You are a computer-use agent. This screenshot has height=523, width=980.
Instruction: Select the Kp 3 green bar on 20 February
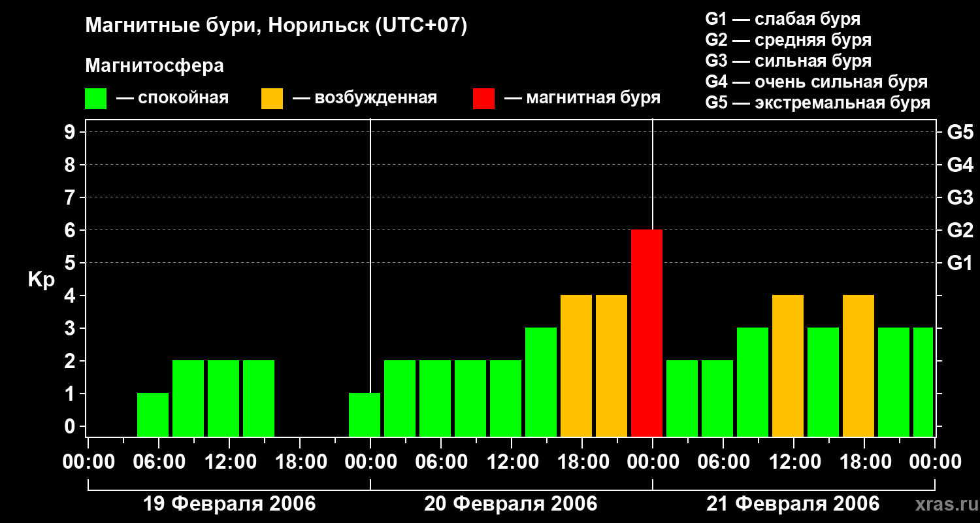coord(541,382)
